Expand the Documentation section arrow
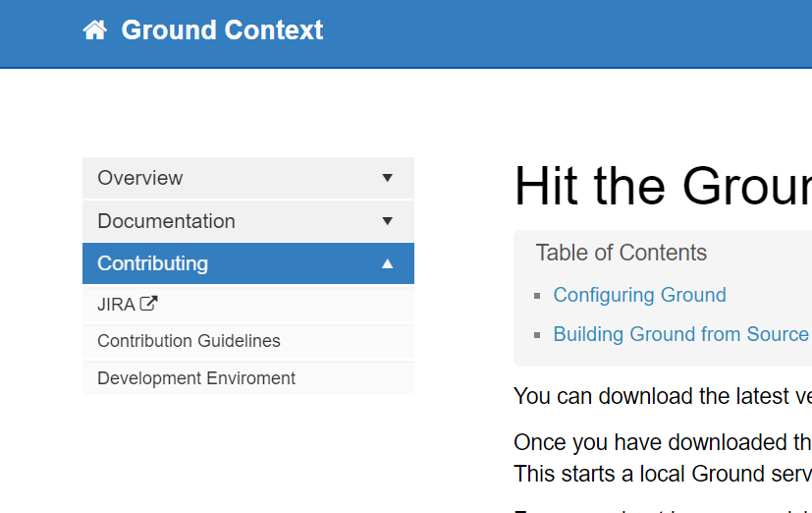 pos(387,221)
